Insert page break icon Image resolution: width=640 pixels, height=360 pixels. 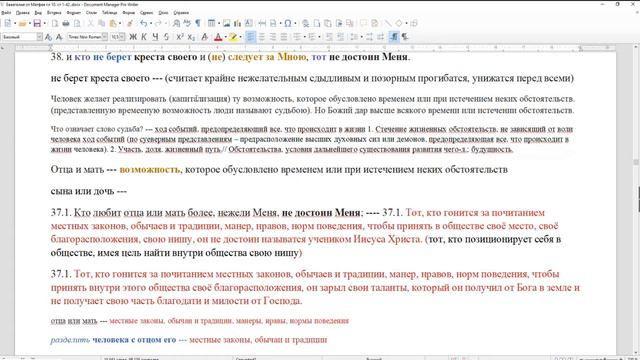[262, 23]
